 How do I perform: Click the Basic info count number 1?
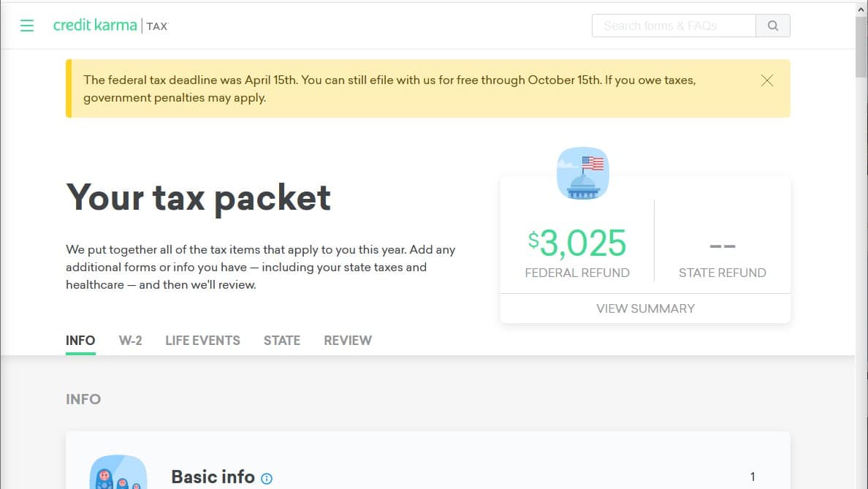(753, 477)
